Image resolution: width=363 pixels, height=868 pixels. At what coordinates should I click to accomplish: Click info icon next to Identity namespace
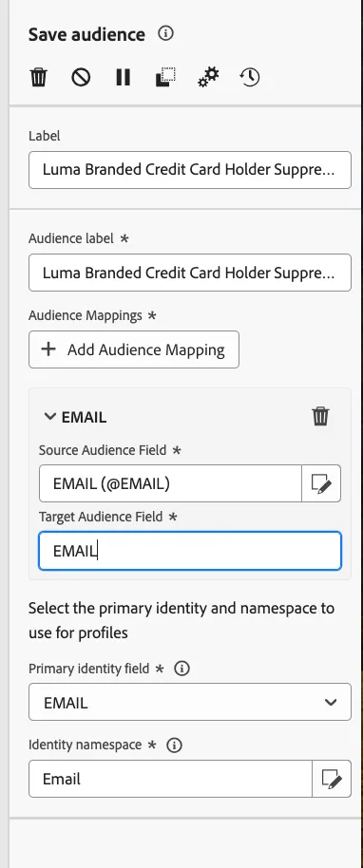click(174, 745)
